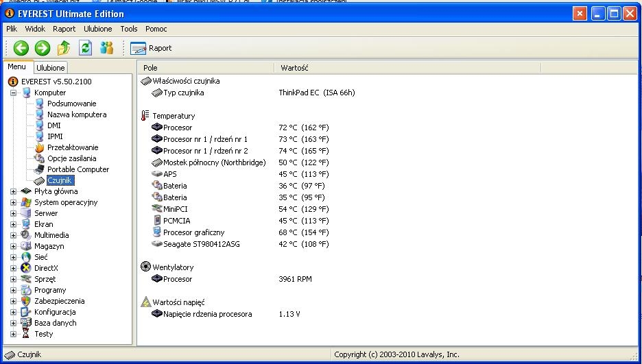Select the PCMCIA temperature row

pyautogui.click(x=240, y=221)
